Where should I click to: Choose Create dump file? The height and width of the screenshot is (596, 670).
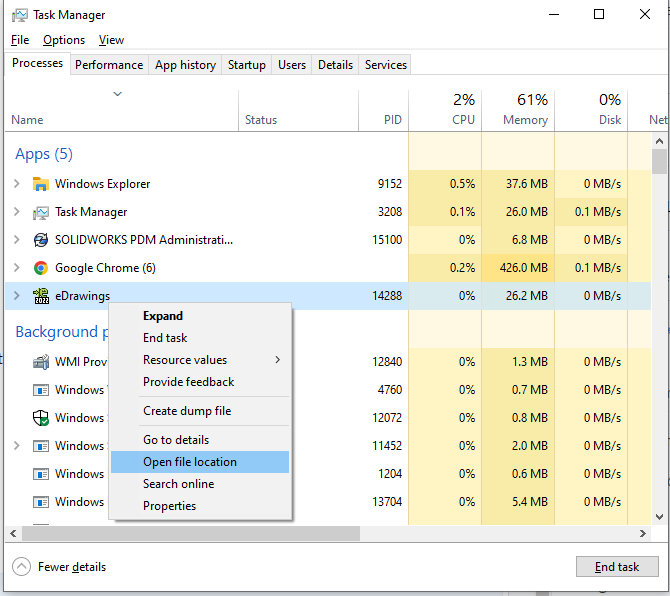click(200, 411)
